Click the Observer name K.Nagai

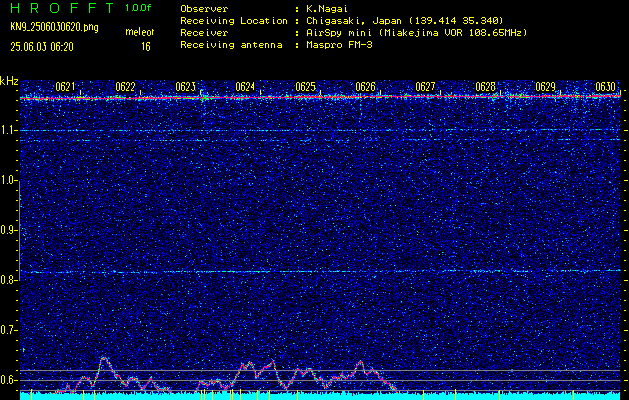pos(326,9)
